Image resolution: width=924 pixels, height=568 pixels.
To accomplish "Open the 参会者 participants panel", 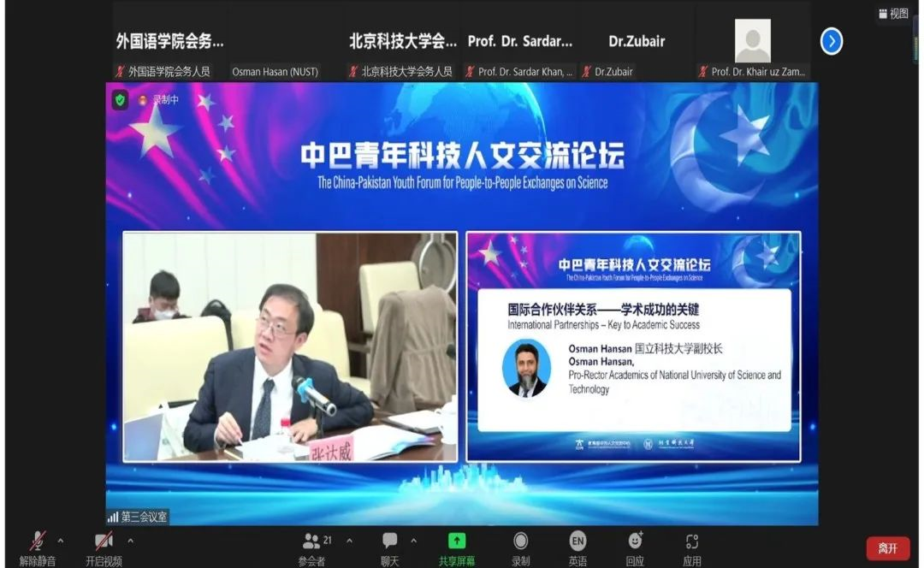I will pos(311,541).
